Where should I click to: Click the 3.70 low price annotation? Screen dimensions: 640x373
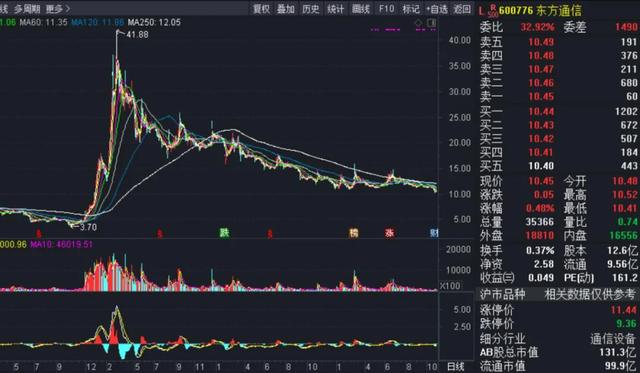(x=88, y=227)
